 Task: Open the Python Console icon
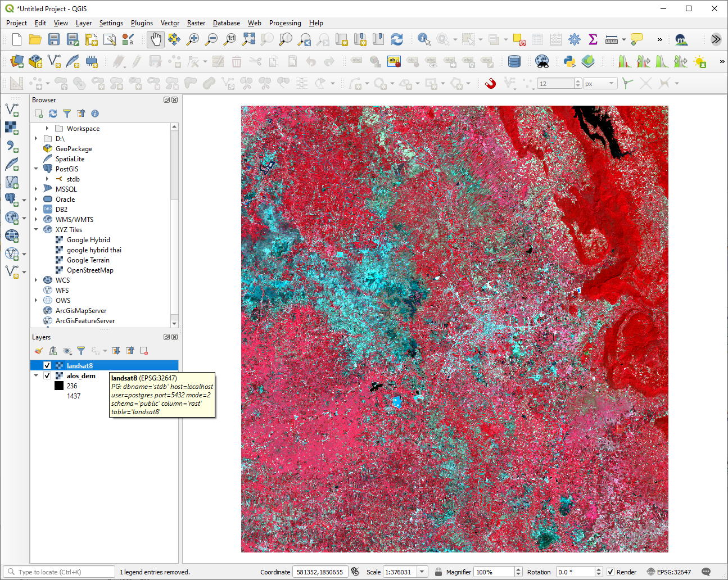tap(569, 61)
